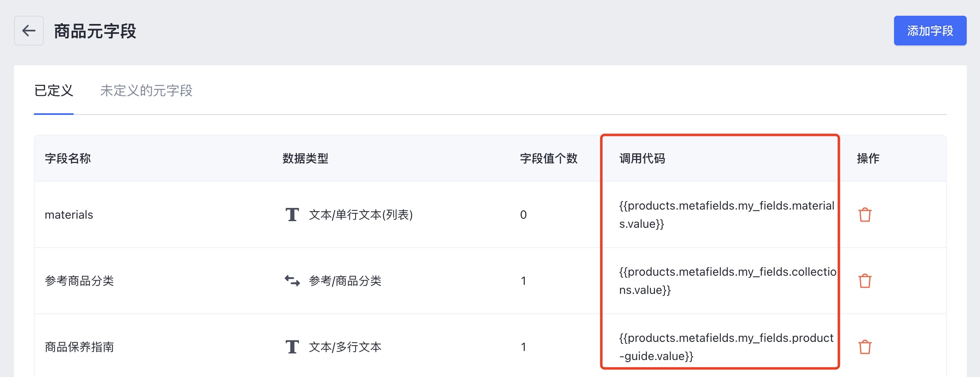Select the materials.value calling code text

click(727, 215)
